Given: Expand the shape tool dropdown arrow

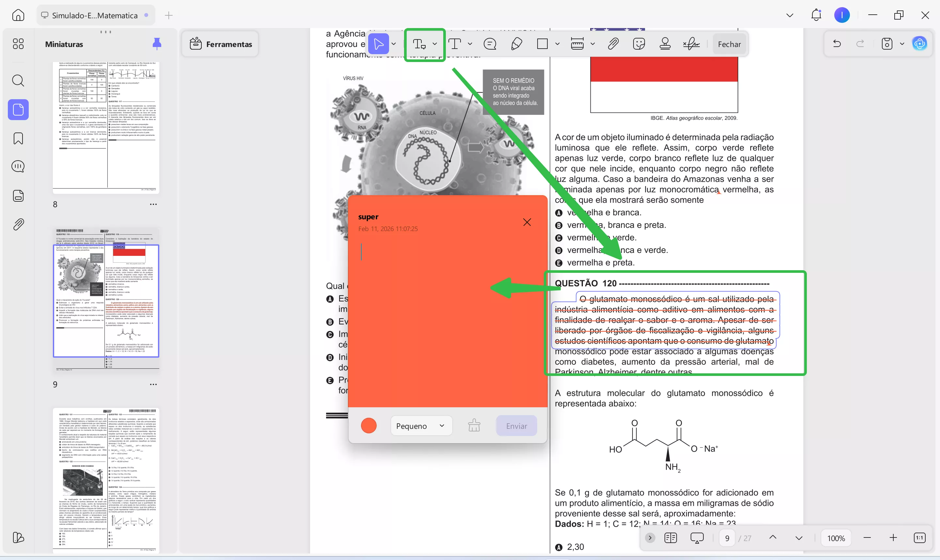Looking at the screenshot, I should 557,44.
